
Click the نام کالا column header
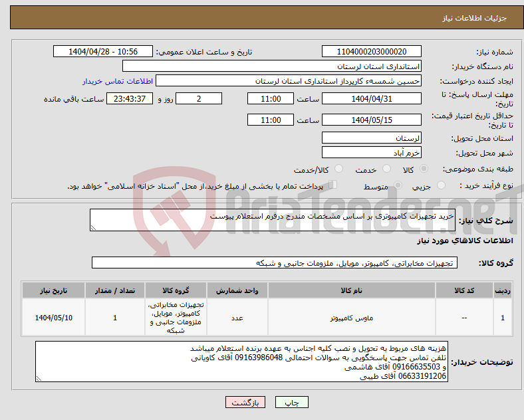click(352, 290)
